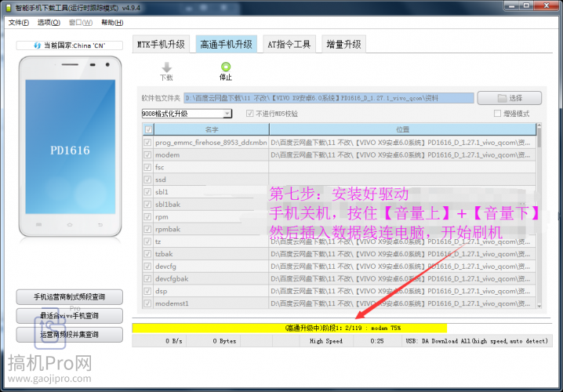Switch to the AT指令工具 tab
This screenshot has height=392, width=563.
[x=288, y=45]
